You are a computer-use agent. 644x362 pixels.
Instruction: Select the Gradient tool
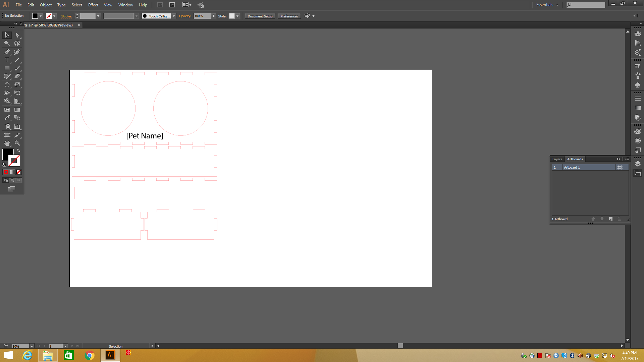click(17, 110)
